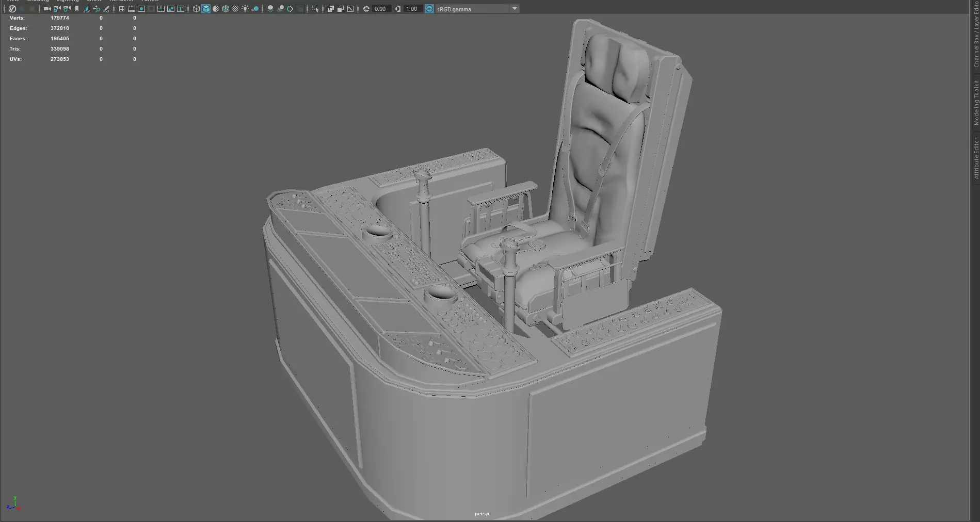Click Use All Lights lightbulb icon
This screenshot has width=980, height=522.
click(245, 9)
